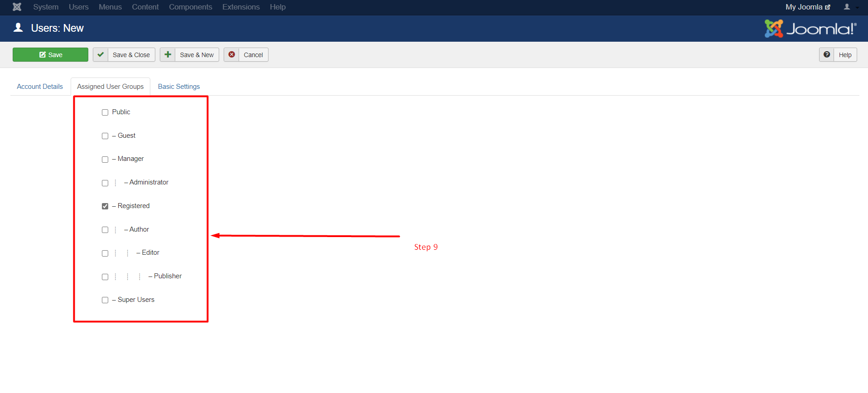The height and width of the screenshot is (393, 868).
Task: Open the Extensions menu
Action: pyautogui.click(x=241, y=7)
